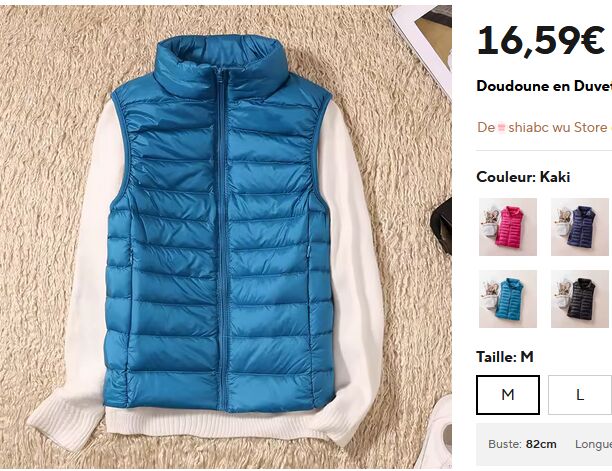Pick the turquoise blue vest color thumbnail
612x471 pixels.
click(508, 299)
